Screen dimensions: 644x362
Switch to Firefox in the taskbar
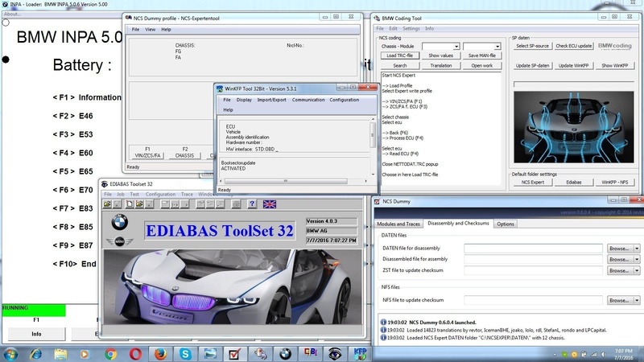(160, 354)
